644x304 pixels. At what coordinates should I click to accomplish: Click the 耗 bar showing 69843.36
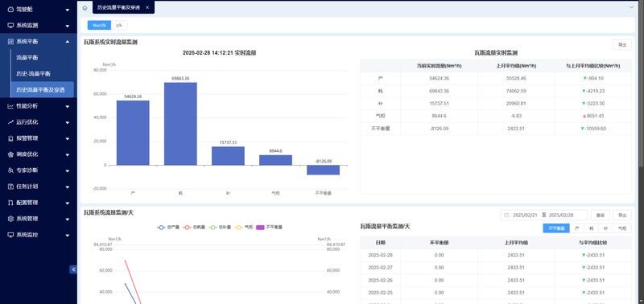click(180, 124)
